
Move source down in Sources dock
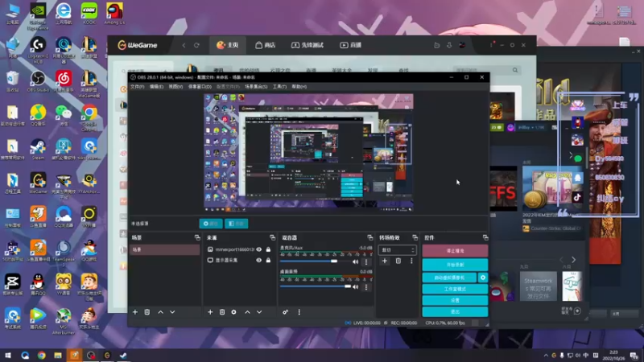259,312
